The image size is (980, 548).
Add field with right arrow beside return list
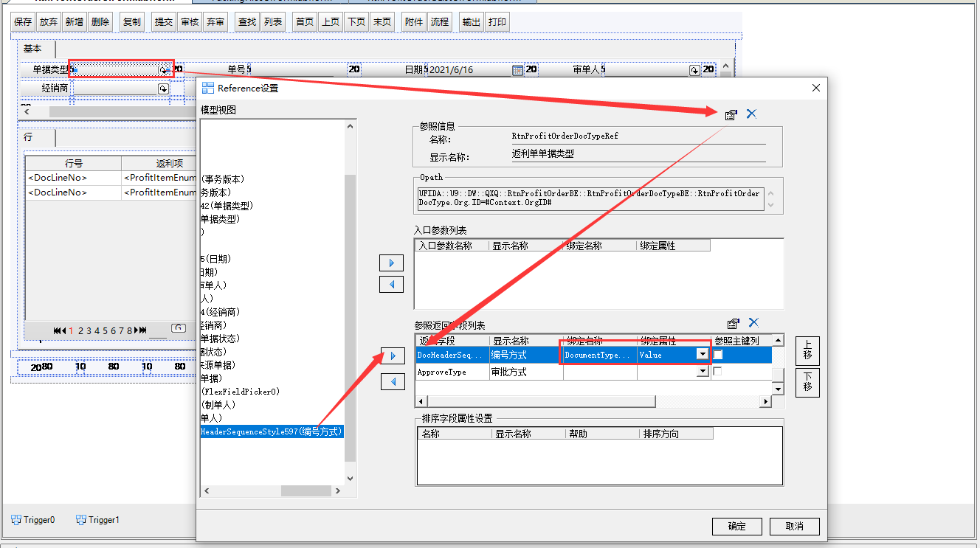392,356
